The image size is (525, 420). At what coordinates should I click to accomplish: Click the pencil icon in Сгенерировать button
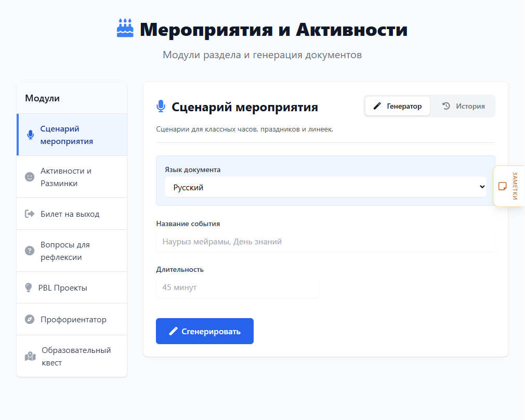tap(173, 331)
